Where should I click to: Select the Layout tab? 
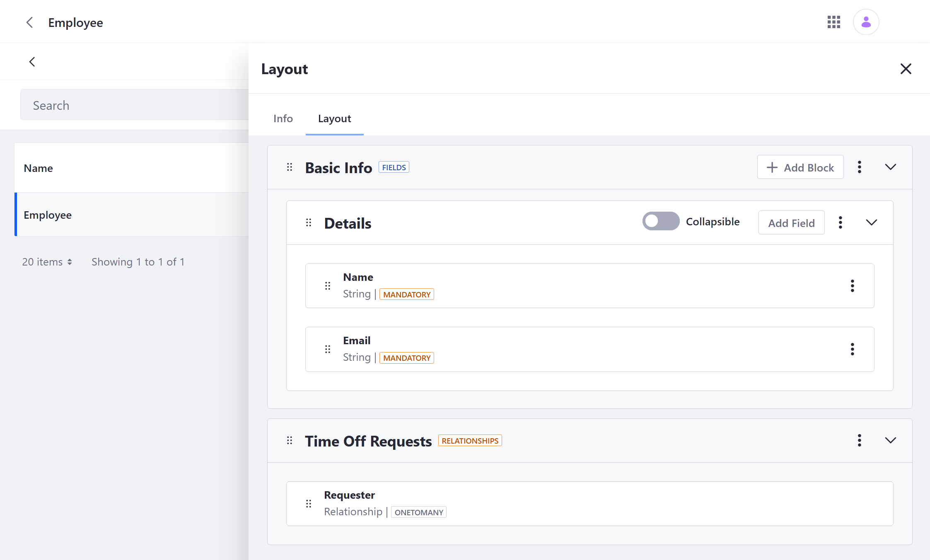335,118
